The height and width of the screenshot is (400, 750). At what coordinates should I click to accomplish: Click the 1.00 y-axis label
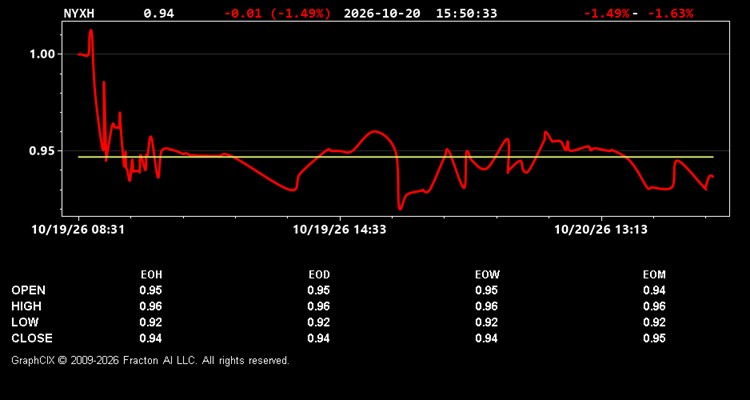[x=41, y=54]
